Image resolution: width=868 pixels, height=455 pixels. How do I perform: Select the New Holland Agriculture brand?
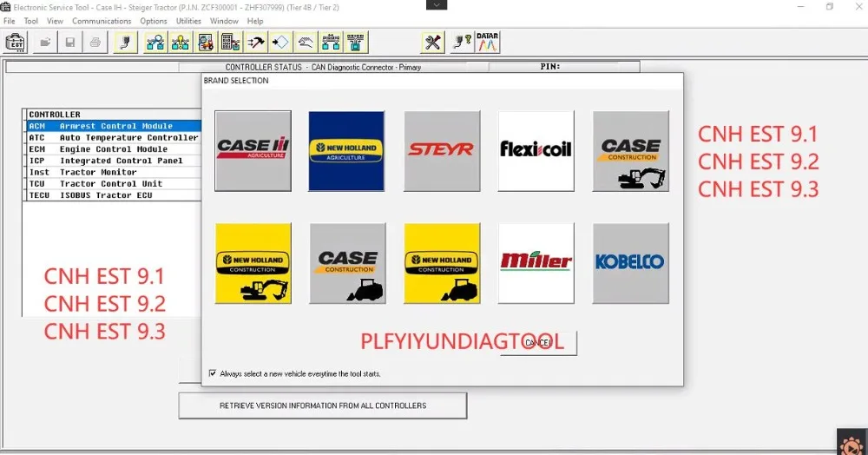[346, 151]
